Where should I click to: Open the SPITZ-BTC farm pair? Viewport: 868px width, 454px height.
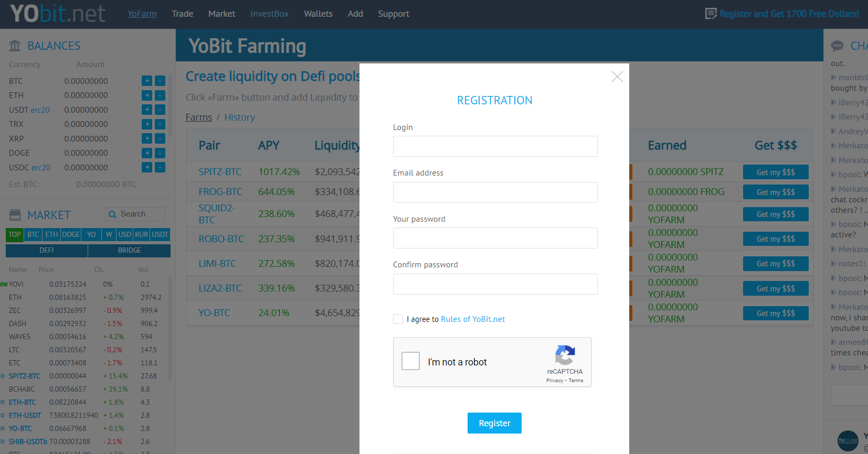tap(220, 172)
